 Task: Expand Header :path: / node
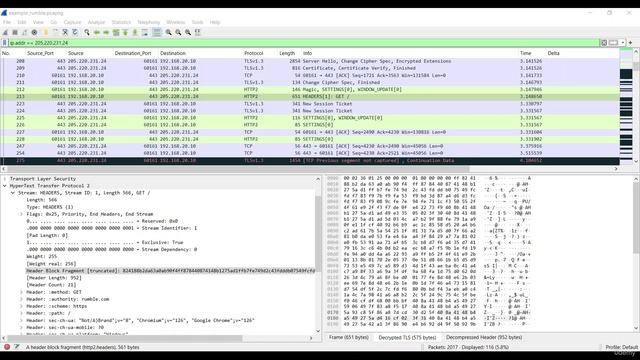pos(21,313)
